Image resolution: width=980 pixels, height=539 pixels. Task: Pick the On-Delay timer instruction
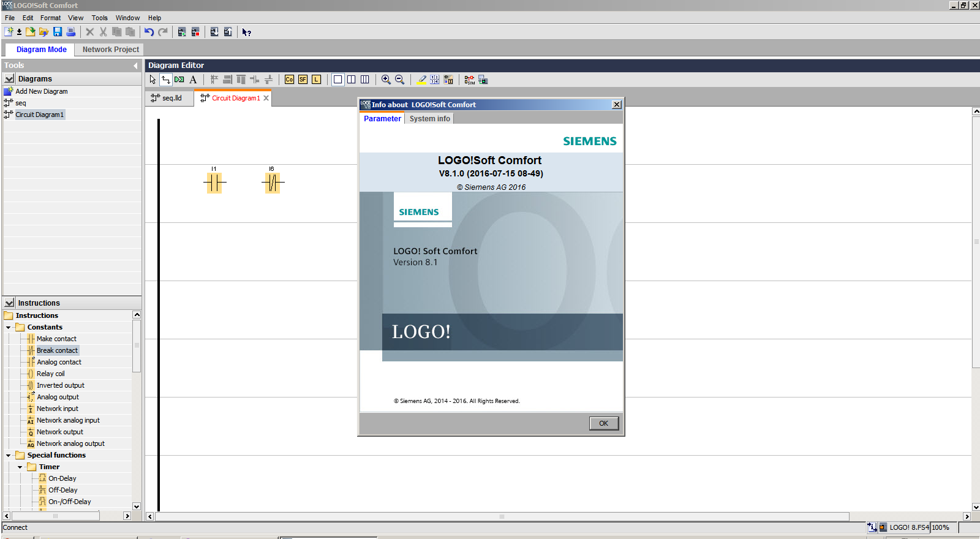[62, 478]
